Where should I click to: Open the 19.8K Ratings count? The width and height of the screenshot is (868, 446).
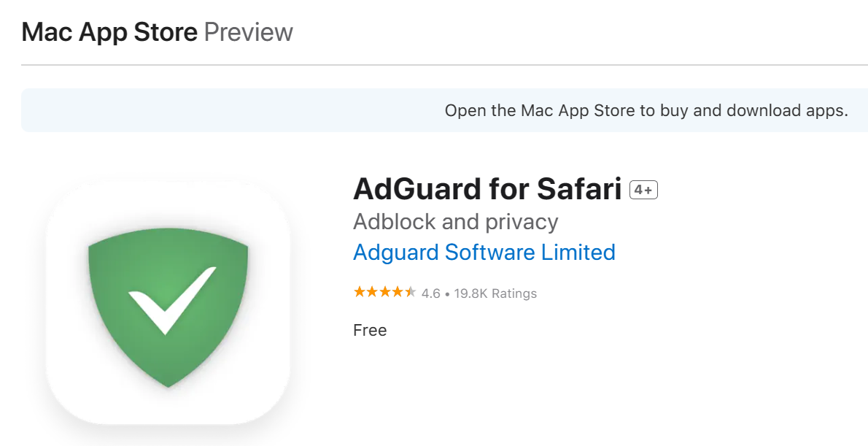click(x=495, y=293)
